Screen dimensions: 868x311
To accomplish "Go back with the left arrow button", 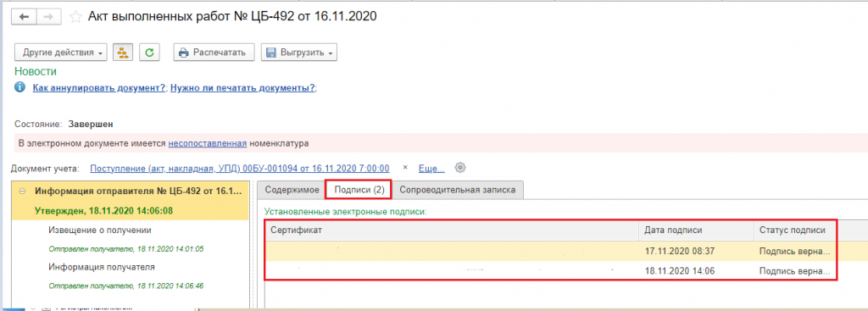I will [24, 17].
